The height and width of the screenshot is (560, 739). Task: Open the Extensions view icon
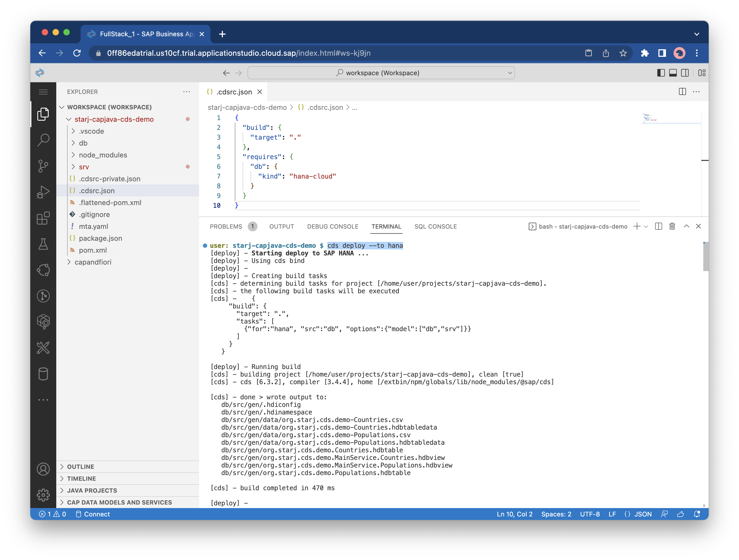(x=43, y=218)
